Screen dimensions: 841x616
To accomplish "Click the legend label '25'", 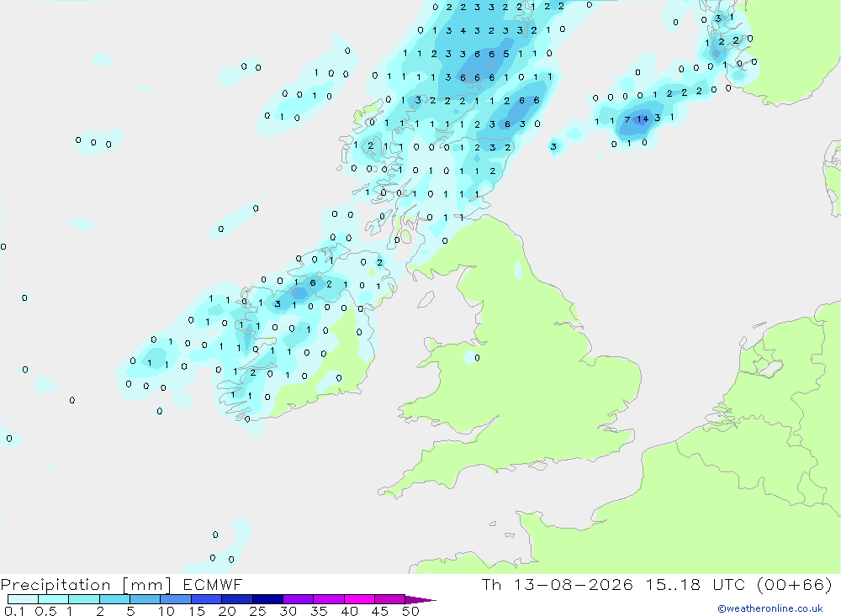I will (257, 611).
